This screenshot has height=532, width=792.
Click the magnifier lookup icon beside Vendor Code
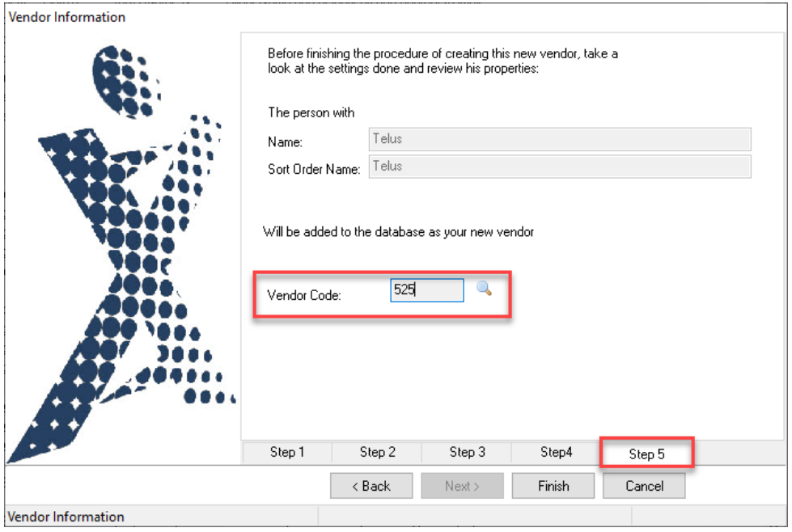pos(484,288)
